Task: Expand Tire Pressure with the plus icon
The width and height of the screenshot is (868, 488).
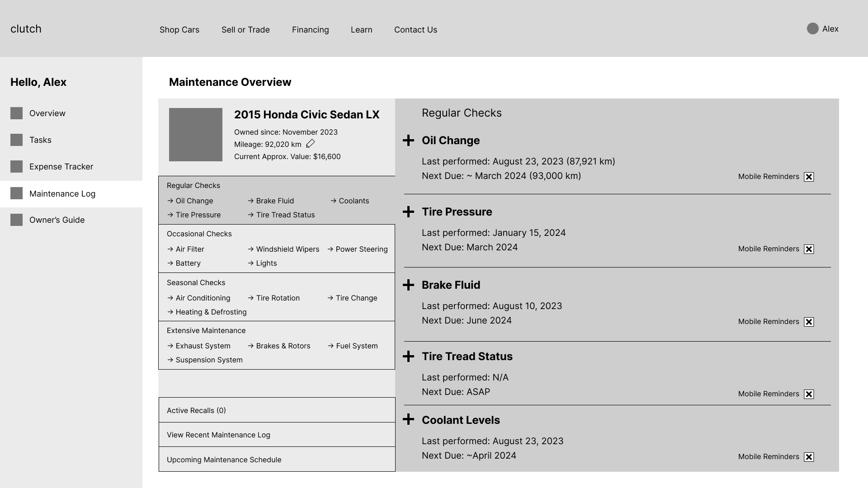Action: (408, 211)
